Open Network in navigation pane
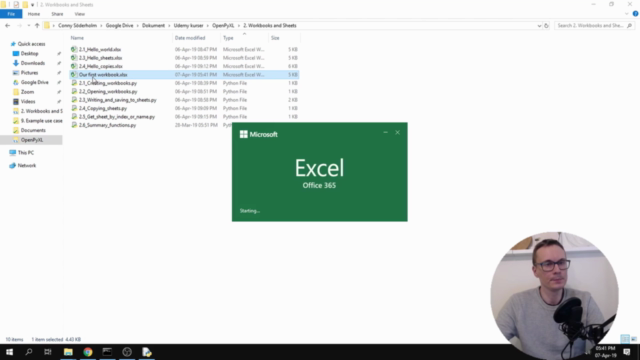Viewport: 640px width, 360px height. click(27, 166)
